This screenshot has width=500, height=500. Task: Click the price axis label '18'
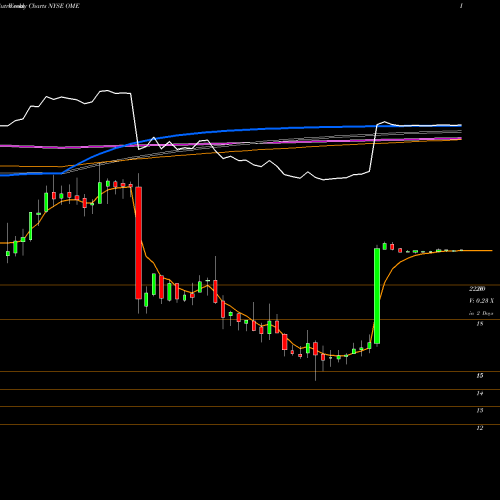click(x=480, y=324)
